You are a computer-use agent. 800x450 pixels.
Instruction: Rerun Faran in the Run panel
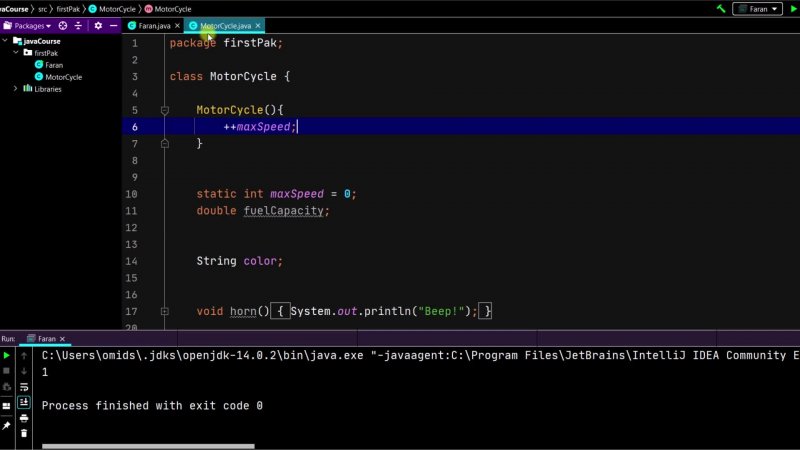7,355
